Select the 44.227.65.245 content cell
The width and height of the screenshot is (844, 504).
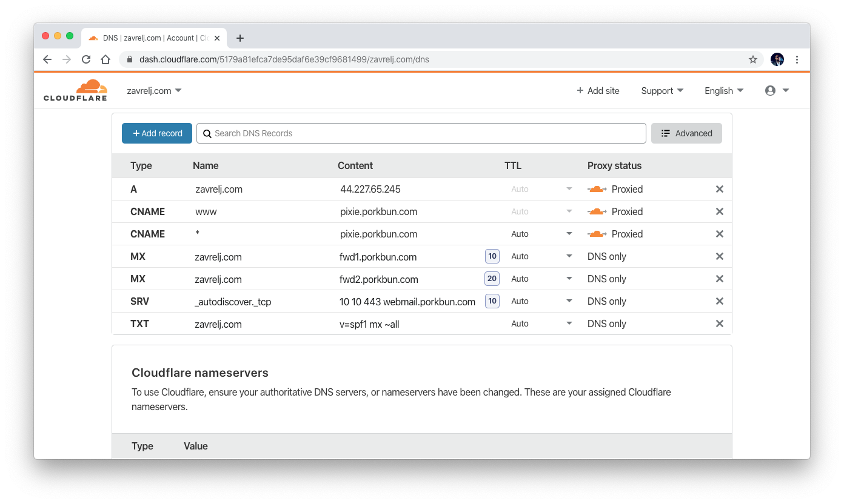[370, 189]
